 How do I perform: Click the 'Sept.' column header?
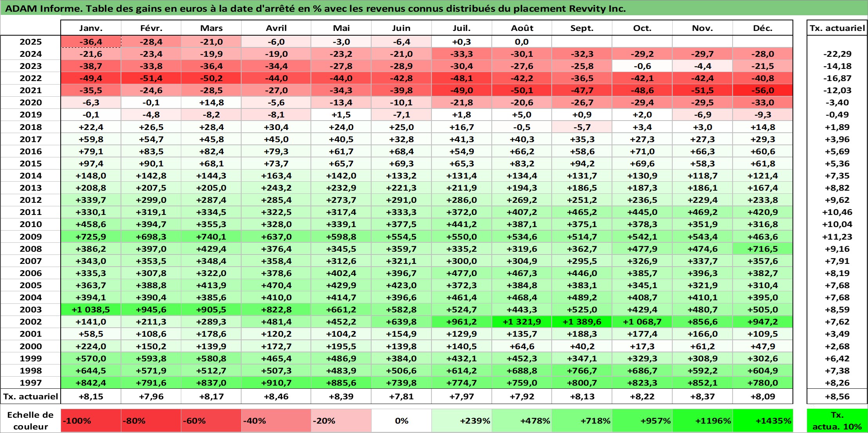(582, 28)
